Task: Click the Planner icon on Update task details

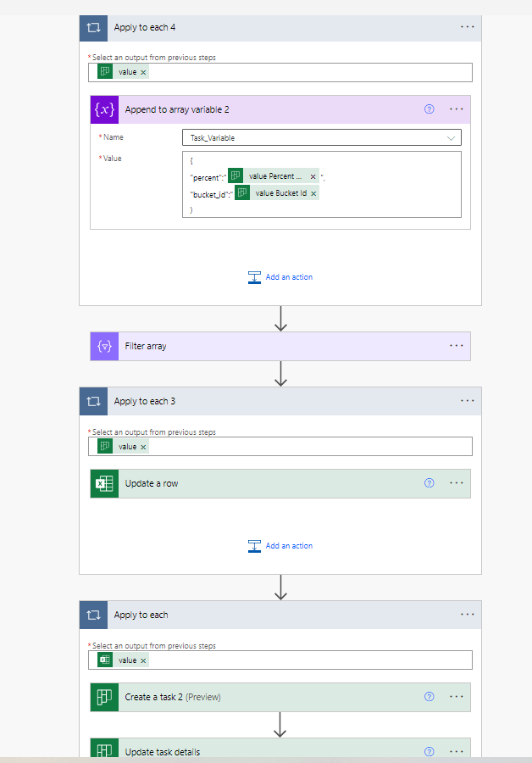Action: click(104, 751)
